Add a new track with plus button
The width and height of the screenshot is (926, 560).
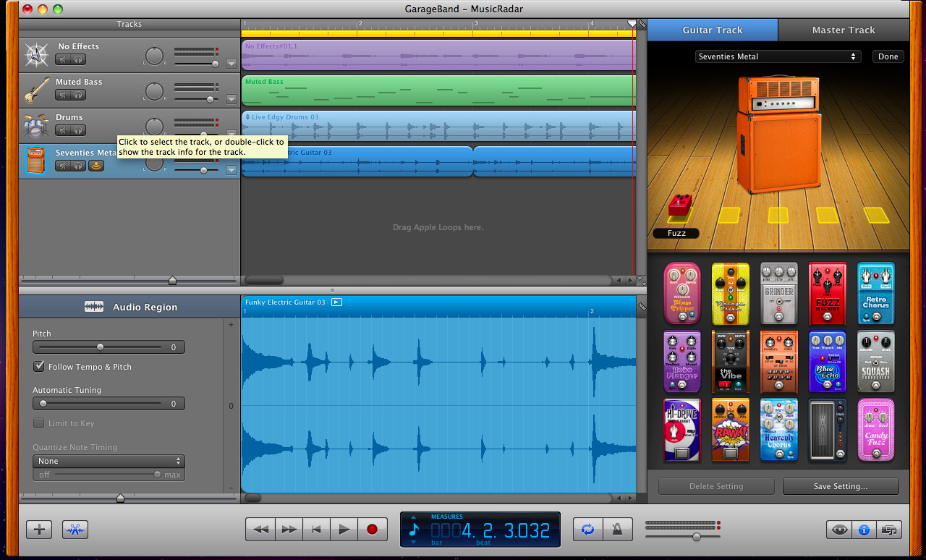38,529
